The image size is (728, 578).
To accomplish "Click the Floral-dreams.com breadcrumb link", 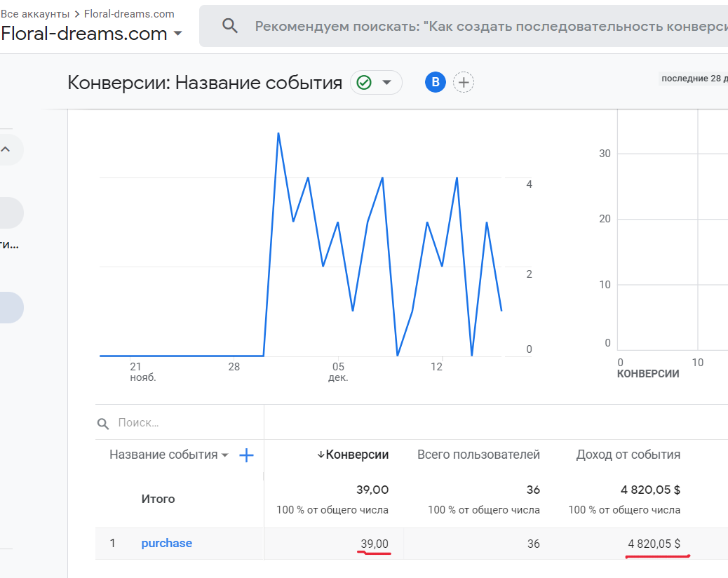I will click(x=129, y=13).
